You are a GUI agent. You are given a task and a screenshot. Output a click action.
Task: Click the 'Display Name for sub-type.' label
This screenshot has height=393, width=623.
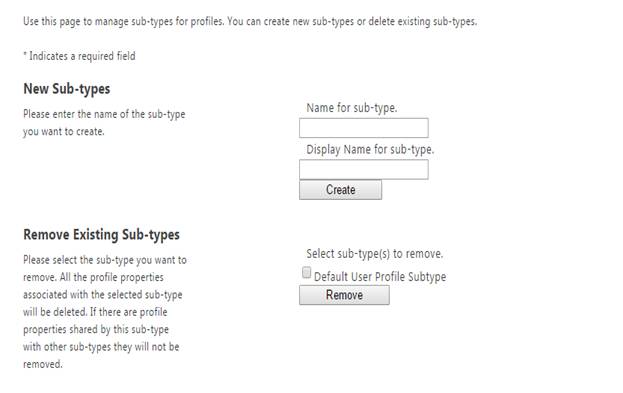pyautogui.click(x=370, y=150)
